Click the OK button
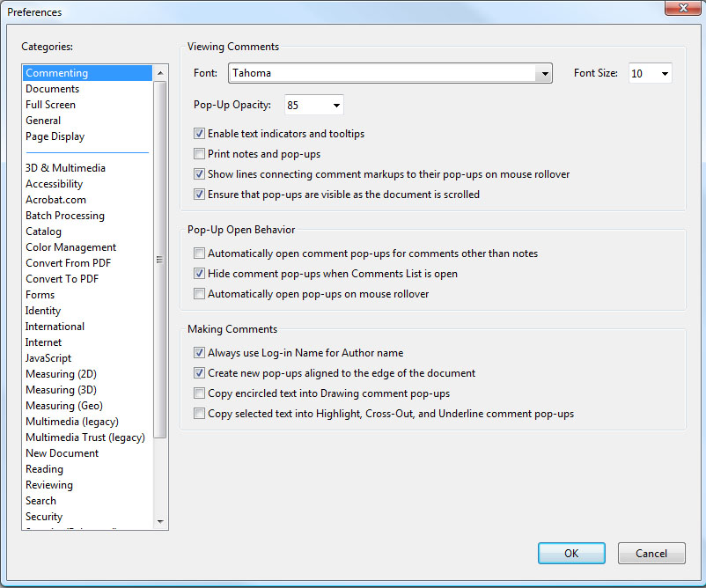 (x=571, y=553)
